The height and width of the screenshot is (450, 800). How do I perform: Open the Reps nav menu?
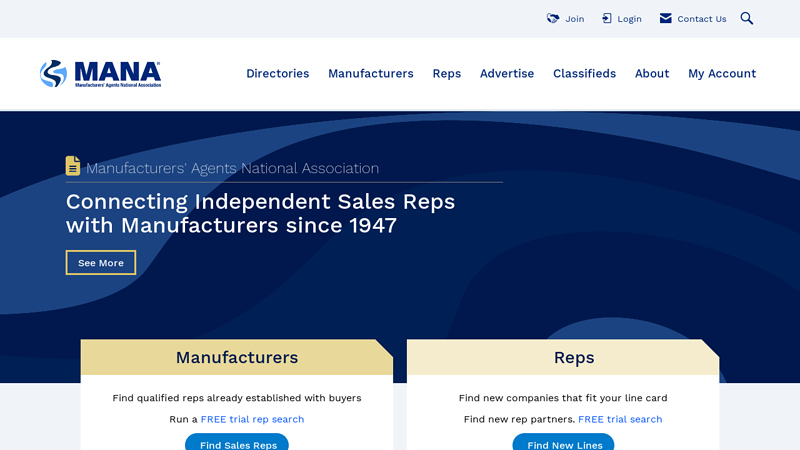pyautogui.click(x=446, y=74)
